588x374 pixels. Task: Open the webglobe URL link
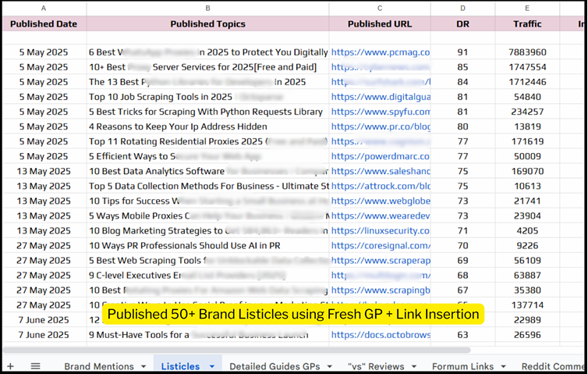pyautogui.click(x=381, y=201)
